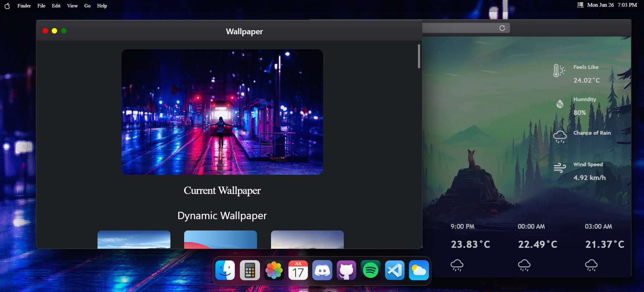The image size is (644, 292).
Task: Launch Discord from the dock
Action: [322, 270]
